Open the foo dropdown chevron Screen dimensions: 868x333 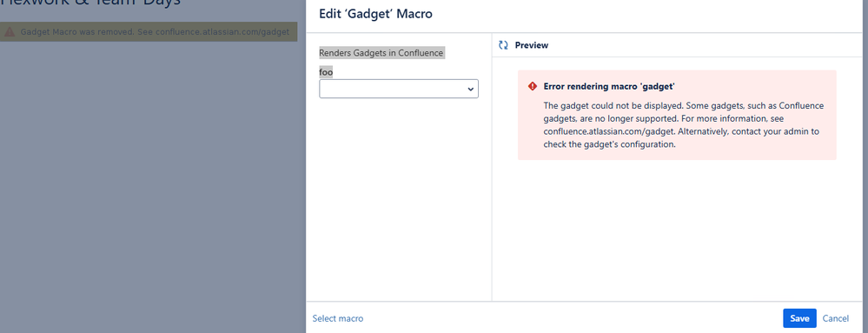click(471, 89)
